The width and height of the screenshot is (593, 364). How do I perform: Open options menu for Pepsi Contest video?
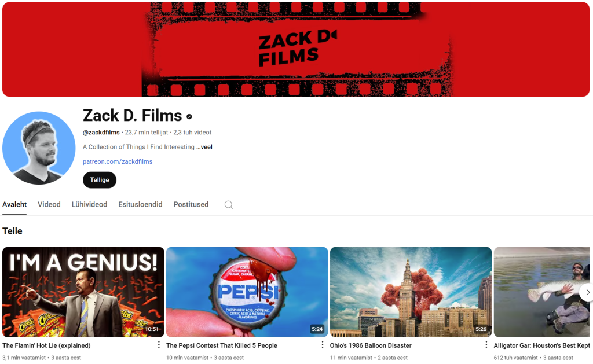323,345
